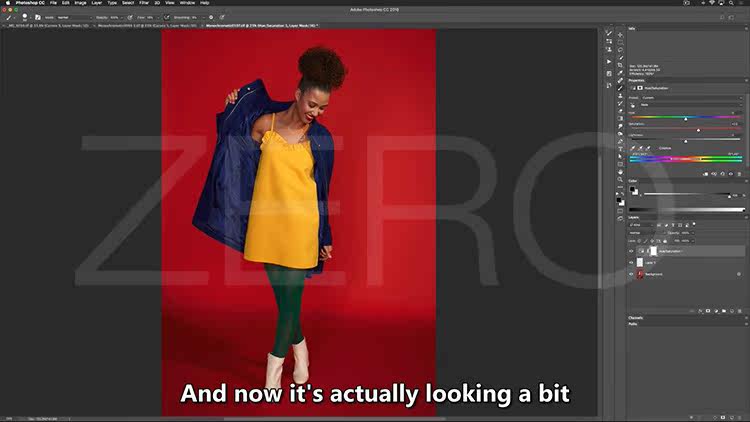This screenshot has width=750, height=422.
Task: Toggle adjustment visibility eye in Properties panel
Action: click(x=731, y=174)
